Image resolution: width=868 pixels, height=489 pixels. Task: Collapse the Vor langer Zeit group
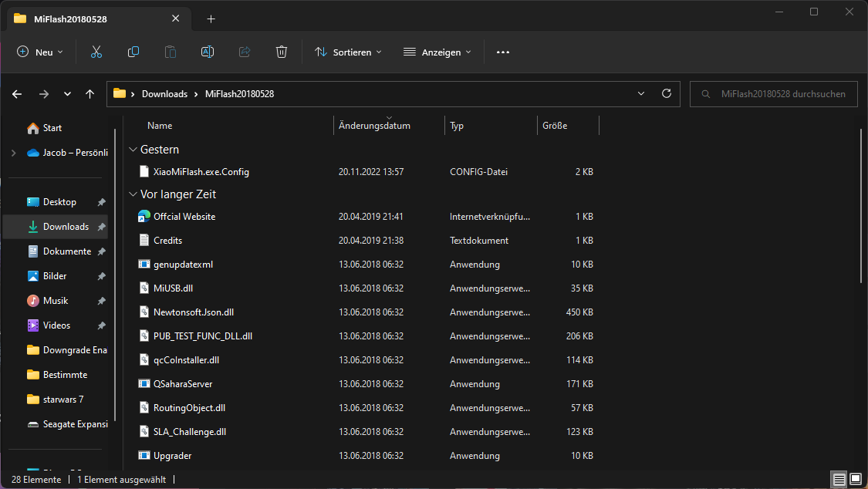(x=133, y=194)
